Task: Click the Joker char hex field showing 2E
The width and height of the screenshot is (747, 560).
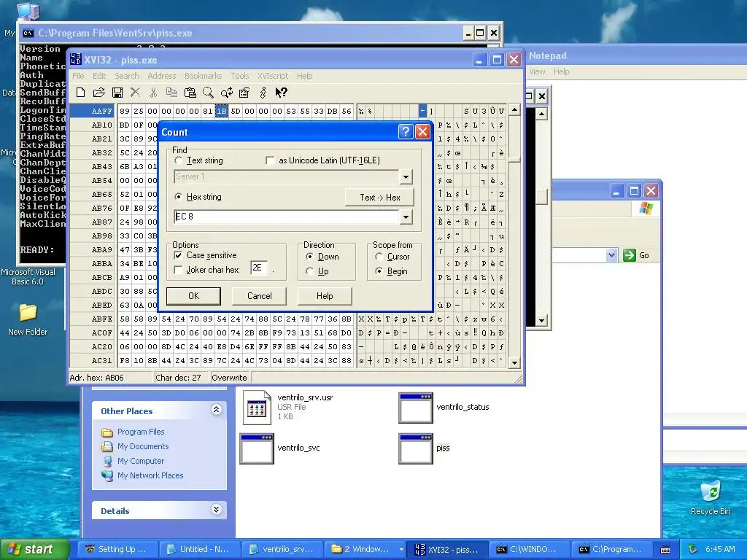Action: click(259, 268)
